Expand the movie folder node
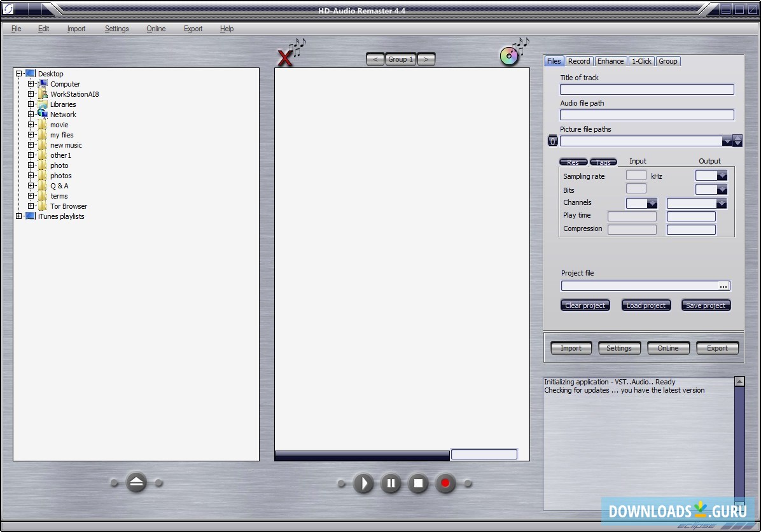761x532 pixels. pyautogui.click(x=31, y=125)
